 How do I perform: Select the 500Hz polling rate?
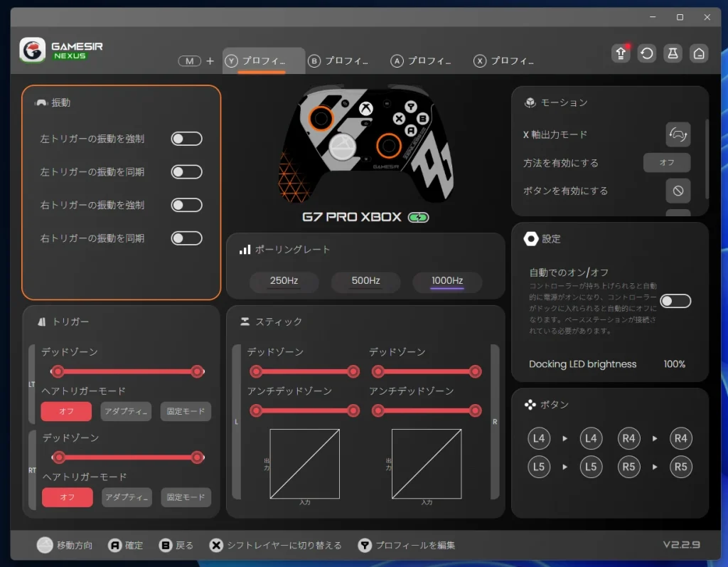pyautogui.click(x=365, y=281)
